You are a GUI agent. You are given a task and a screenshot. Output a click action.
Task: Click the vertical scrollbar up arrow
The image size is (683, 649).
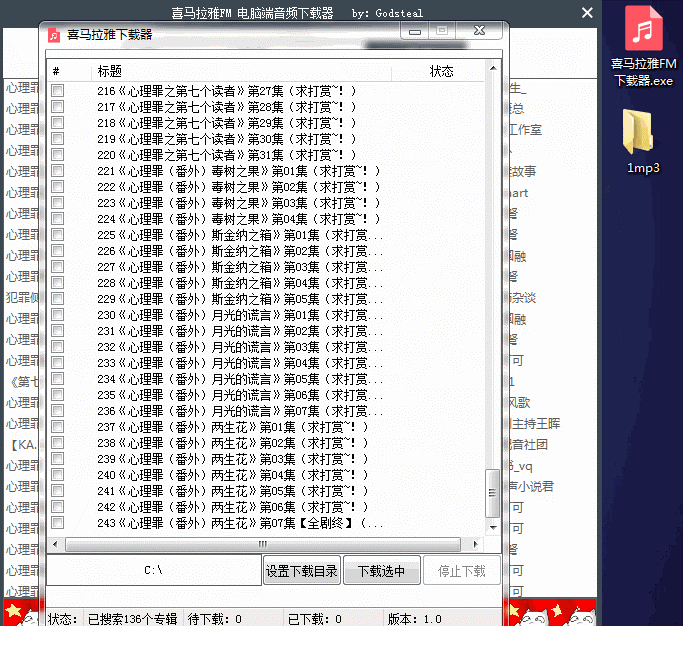[x=493, y=68]
